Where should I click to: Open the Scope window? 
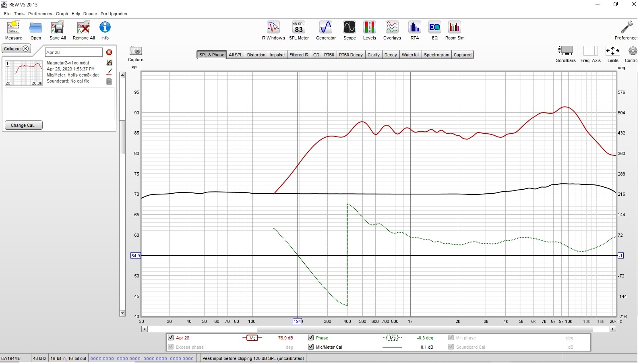(349, 31)
